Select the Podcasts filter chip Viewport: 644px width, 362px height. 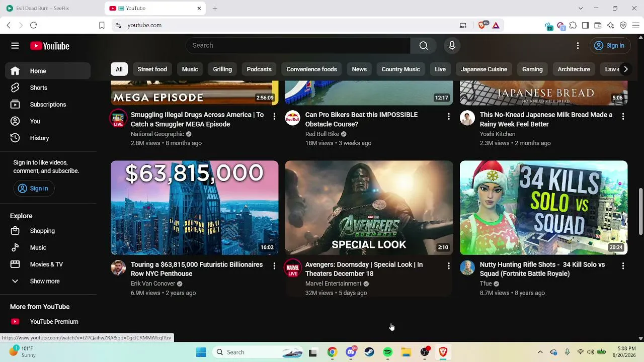(x=259, y=69)
